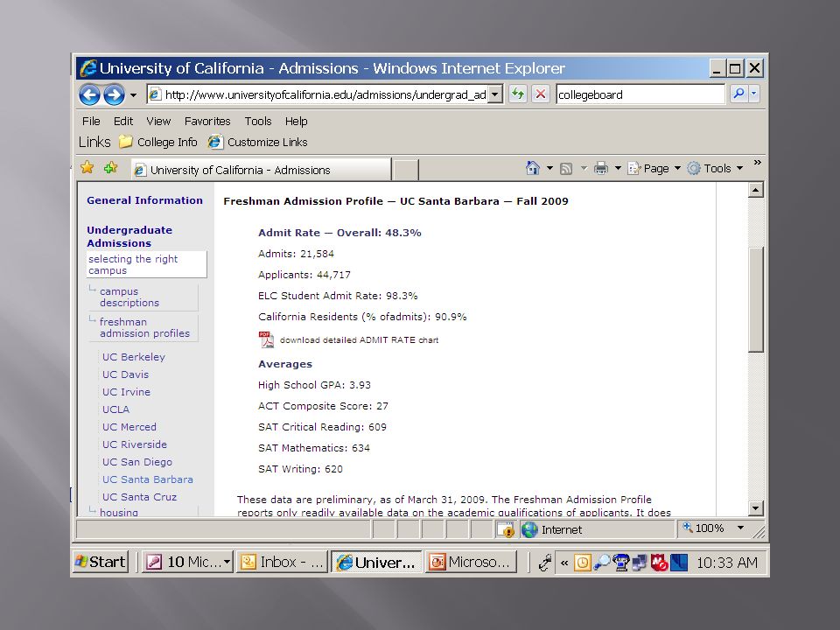Screen dimensions: 840x630
Task: Click the tray magnifier icon
Action: click(602, 562)
